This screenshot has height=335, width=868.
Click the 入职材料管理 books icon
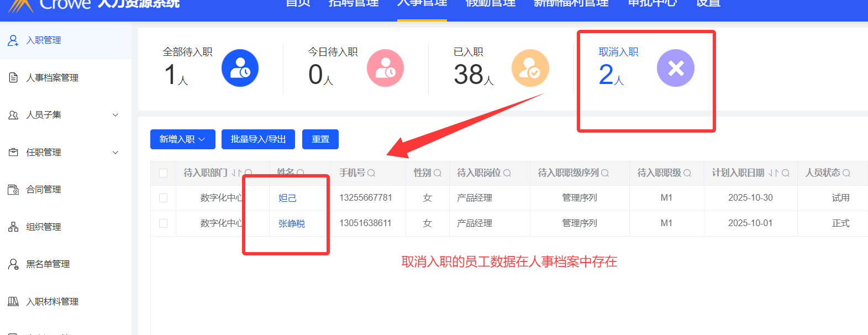tap(13, 301)
